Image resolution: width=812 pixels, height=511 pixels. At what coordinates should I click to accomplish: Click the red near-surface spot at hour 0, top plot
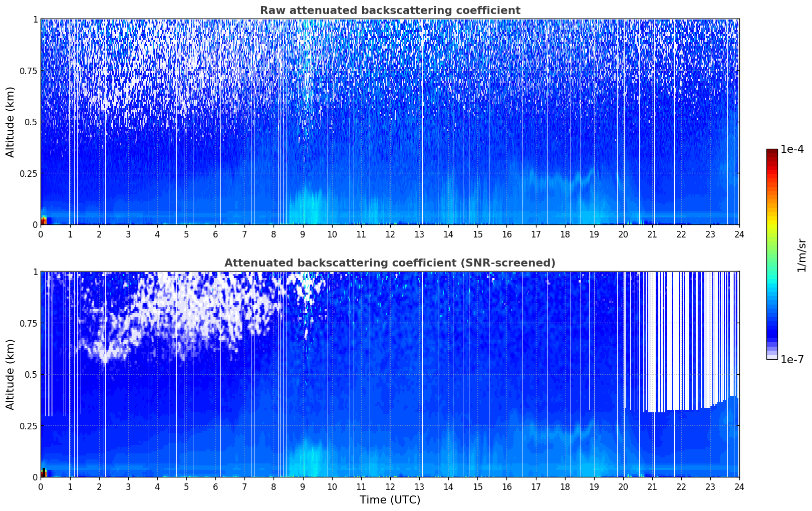[x=44, y=221]
